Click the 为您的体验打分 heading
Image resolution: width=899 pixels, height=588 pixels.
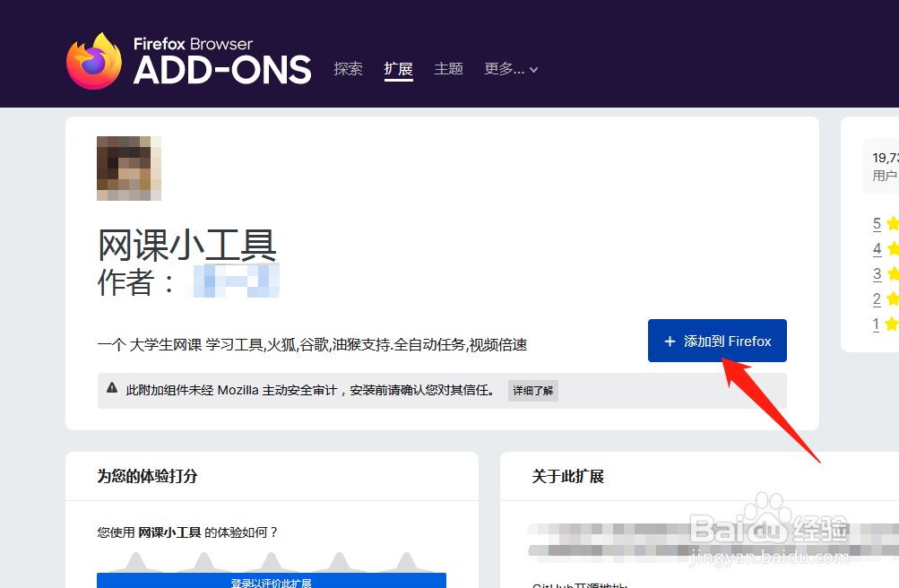[147, 476]
